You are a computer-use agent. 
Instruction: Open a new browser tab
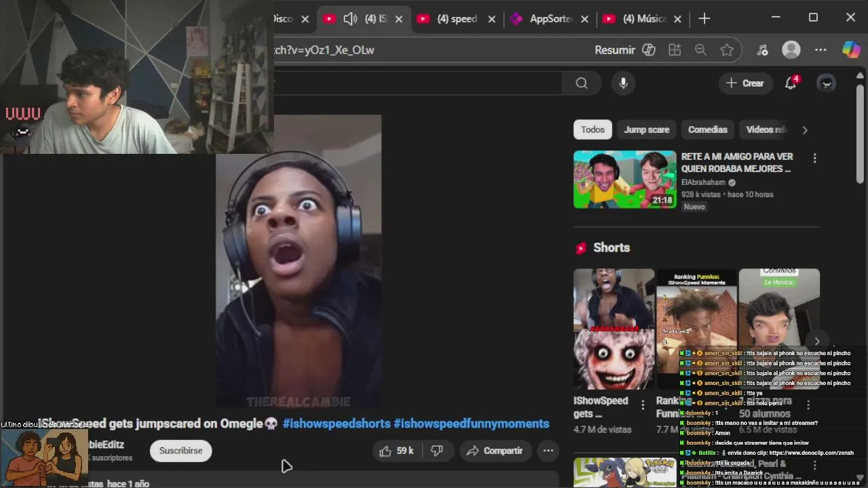pyautogui.click(x=705, y=19)
